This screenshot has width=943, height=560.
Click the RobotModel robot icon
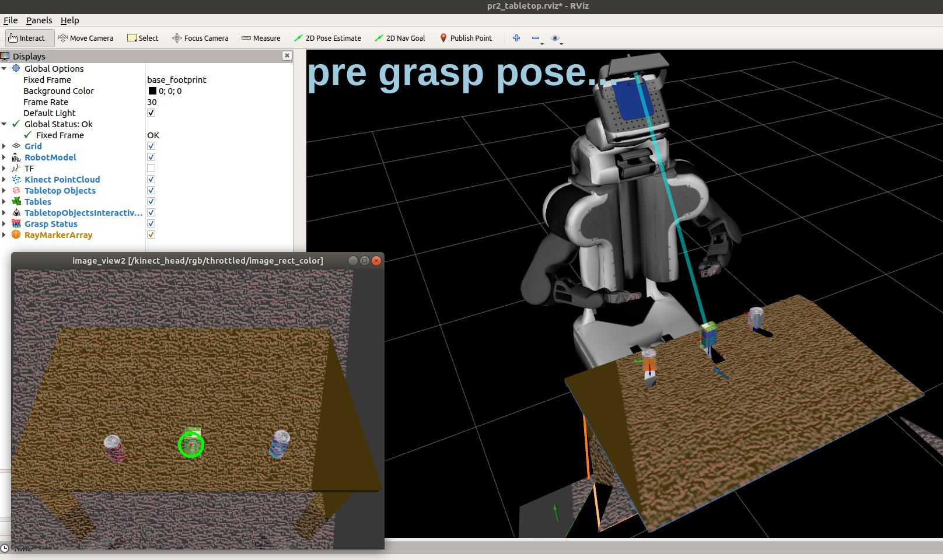(16, 157)
